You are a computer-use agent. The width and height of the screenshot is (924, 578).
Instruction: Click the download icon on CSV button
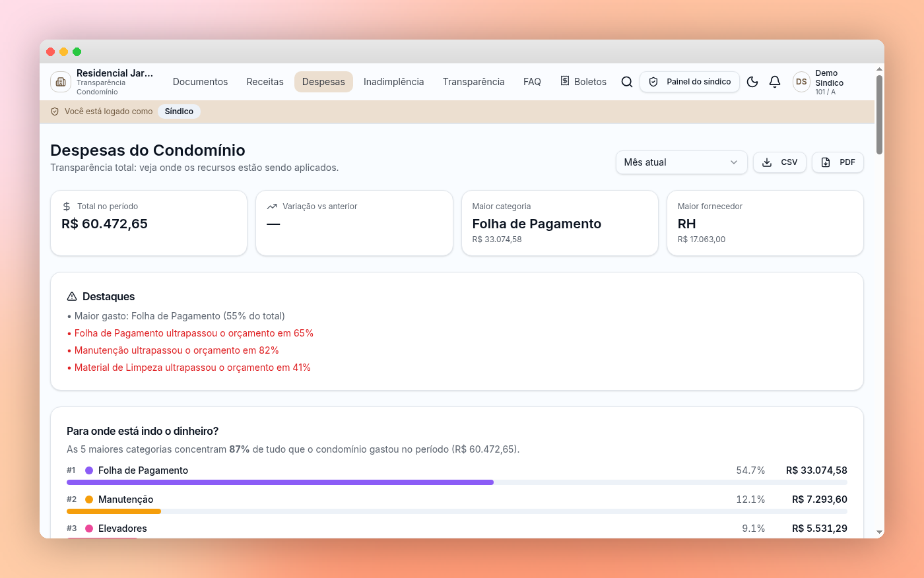767,162
